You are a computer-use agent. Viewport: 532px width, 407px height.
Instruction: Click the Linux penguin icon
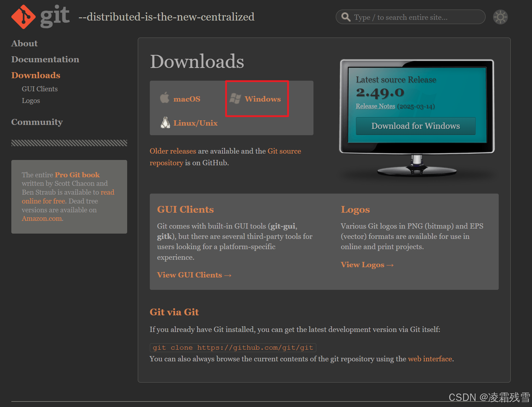(165, 122)
